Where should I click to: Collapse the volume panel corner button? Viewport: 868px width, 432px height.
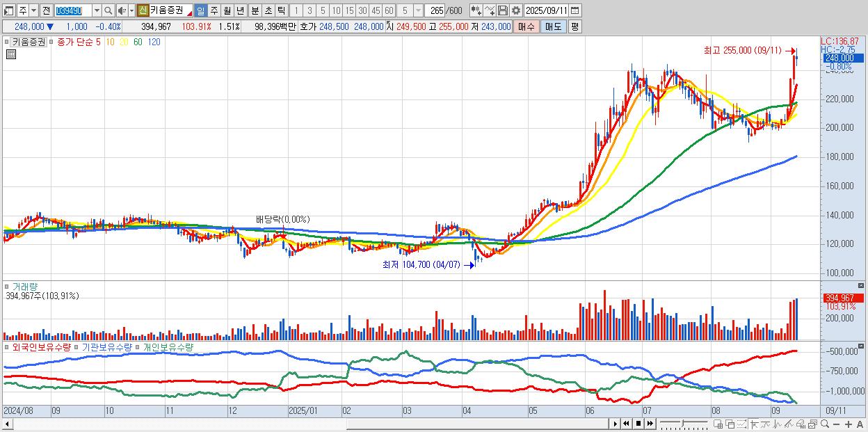[862, 286]
